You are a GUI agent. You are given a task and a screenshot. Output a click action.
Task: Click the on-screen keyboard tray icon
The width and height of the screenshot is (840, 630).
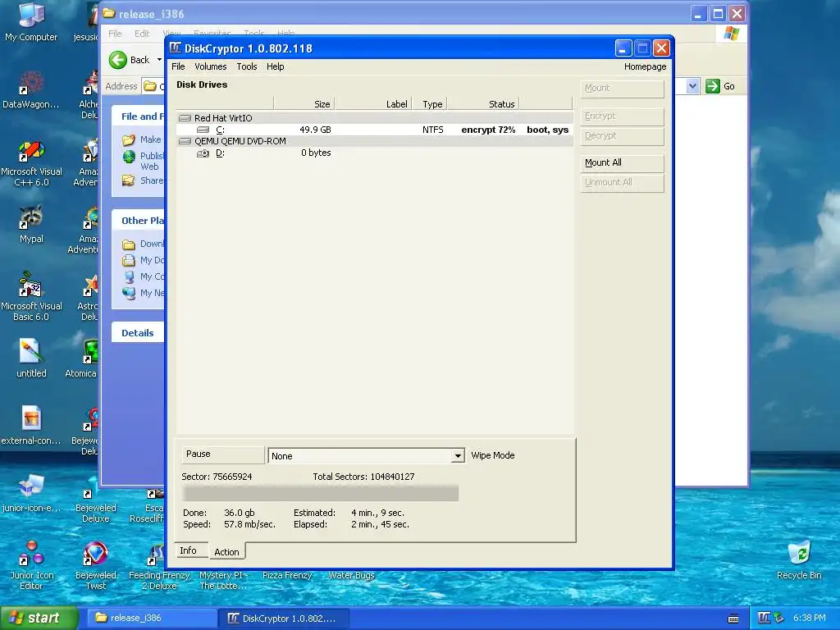point(733,619)
